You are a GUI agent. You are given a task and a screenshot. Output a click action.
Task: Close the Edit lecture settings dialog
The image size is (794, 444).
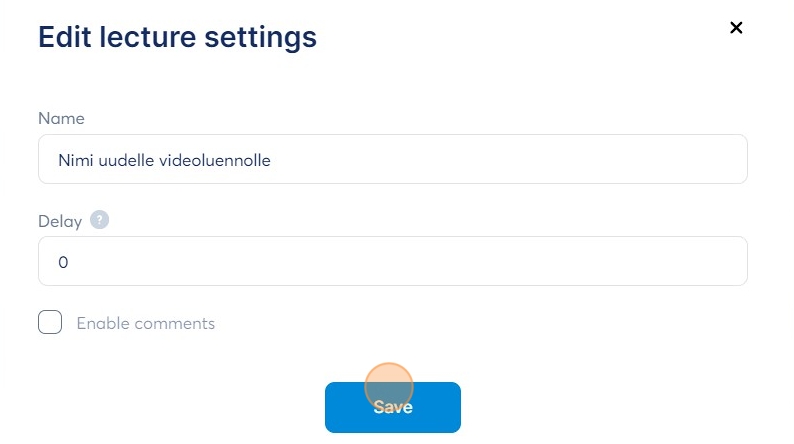point(736,28)
